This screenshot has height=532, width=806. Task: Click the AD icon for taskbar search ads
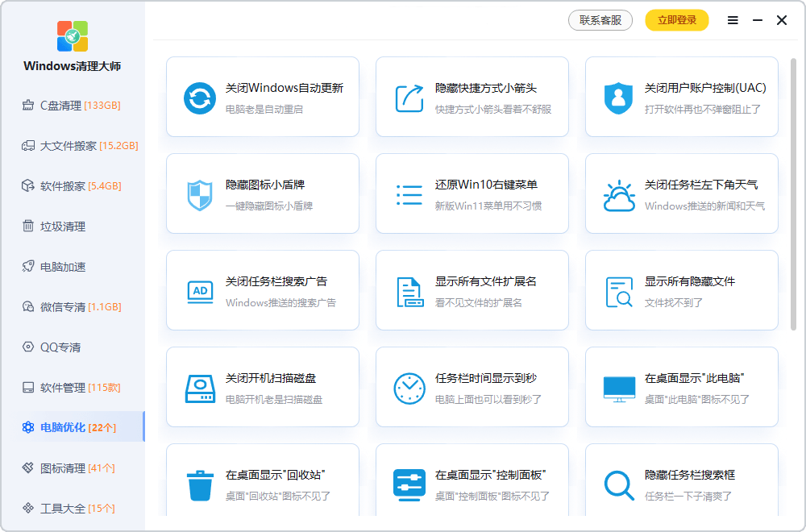(200, 292)
